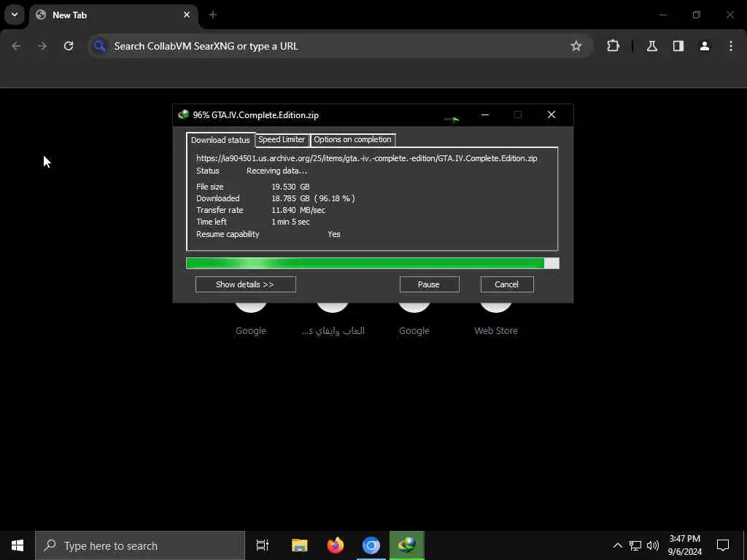Click the transfer rate 11.840 MB/sec

click(298, 210)
